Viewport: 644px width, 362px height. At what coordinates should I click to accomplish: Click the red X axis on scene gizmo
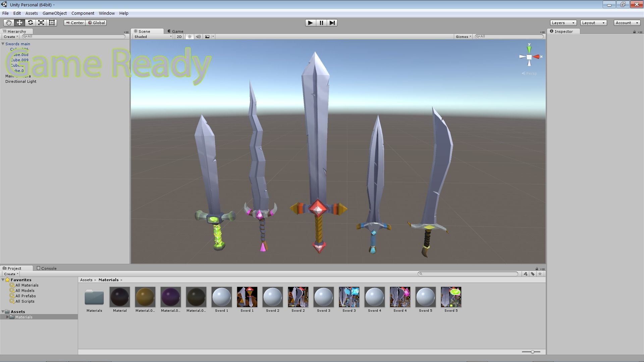click(537, 57)
